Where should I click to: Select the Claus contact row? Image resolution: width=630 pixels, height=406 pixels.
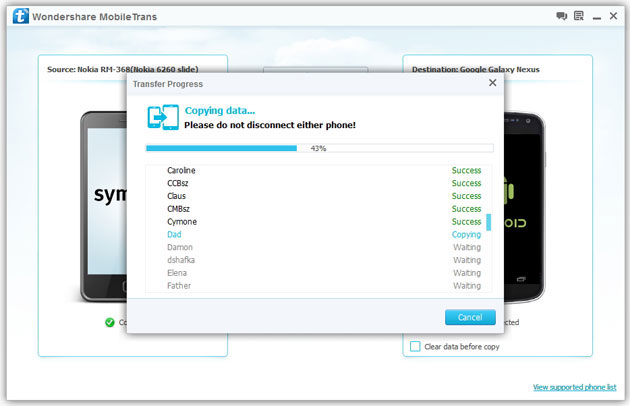(318, 196)
